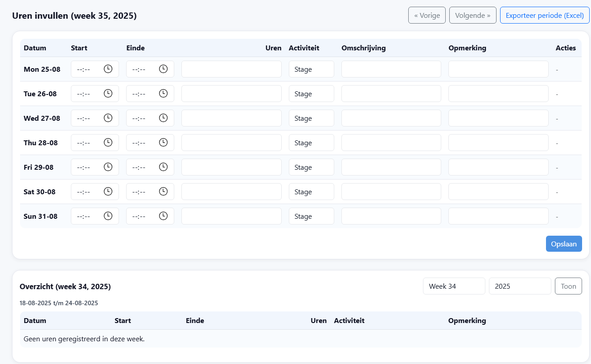This screenshot has height=364, width=591.
Task: Click the Uren field for Sun 31-08
Action: (x=231, y=217)
